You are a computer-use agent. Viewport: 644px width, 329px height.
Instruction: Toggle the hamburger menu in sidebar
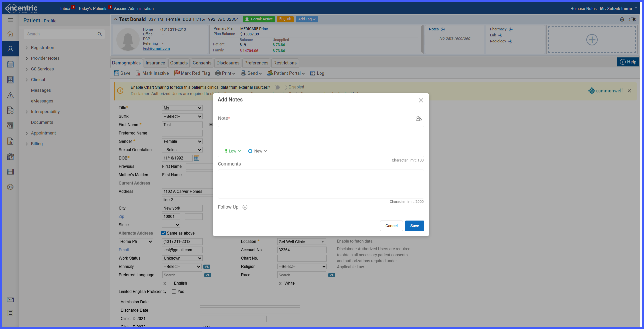pos(10,20)
